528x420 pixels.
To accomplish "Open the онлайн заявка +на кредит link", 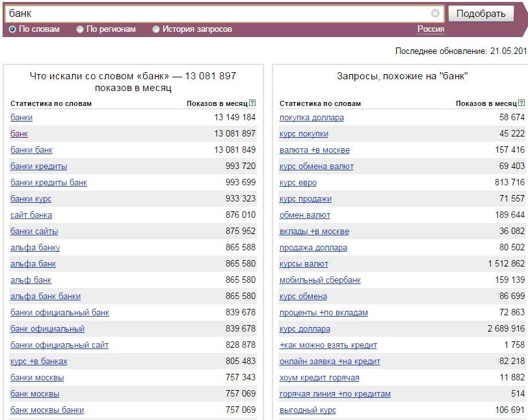I will click(330, 361).
